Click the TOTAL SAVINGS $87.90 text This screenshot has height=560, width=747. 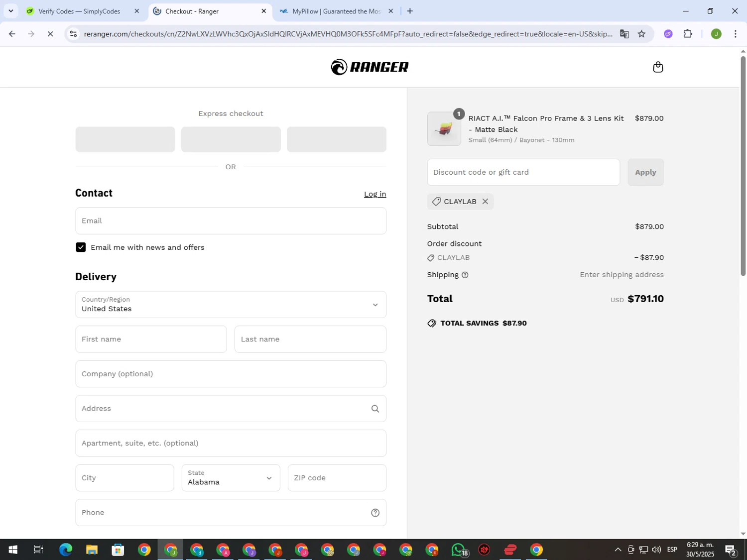(483, 324)
